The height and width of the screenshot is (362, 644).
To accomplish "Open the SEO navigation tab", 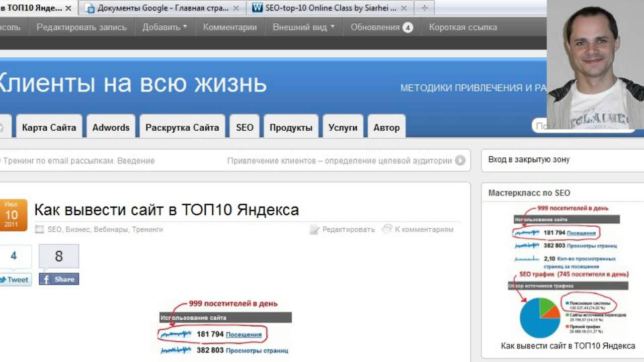I will [245, 126].
